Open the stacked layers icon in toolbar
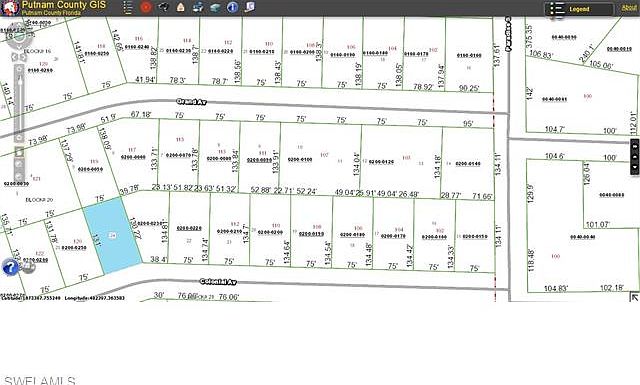The image size is (640, 385). click(x=216, y=7)
